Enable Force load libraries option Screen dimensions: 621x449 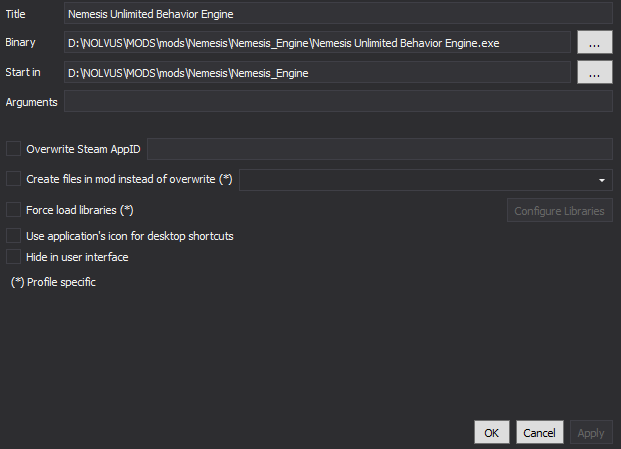13,209
